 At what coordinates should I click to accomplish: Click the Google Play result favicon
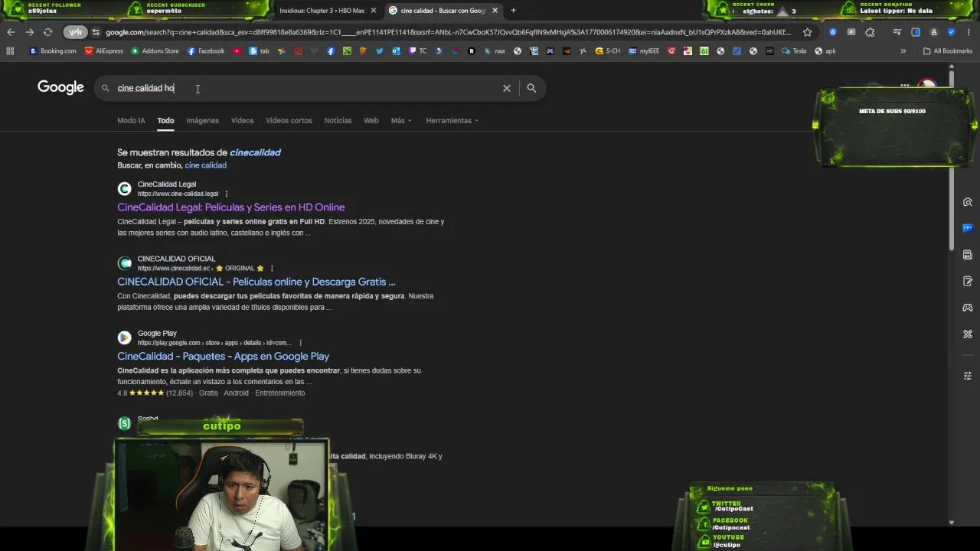[x=124, y=337]
